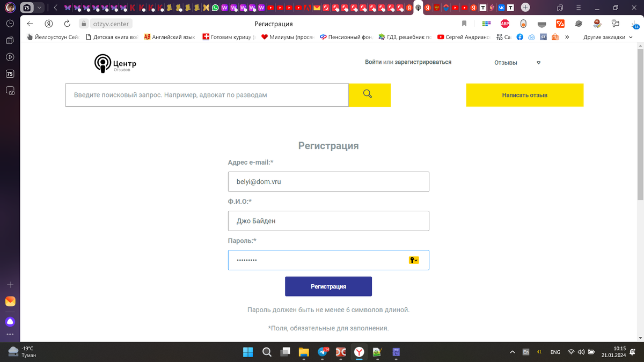The image size is (644, 362).
Task: Reload the current page
Action: coord(67,24)
